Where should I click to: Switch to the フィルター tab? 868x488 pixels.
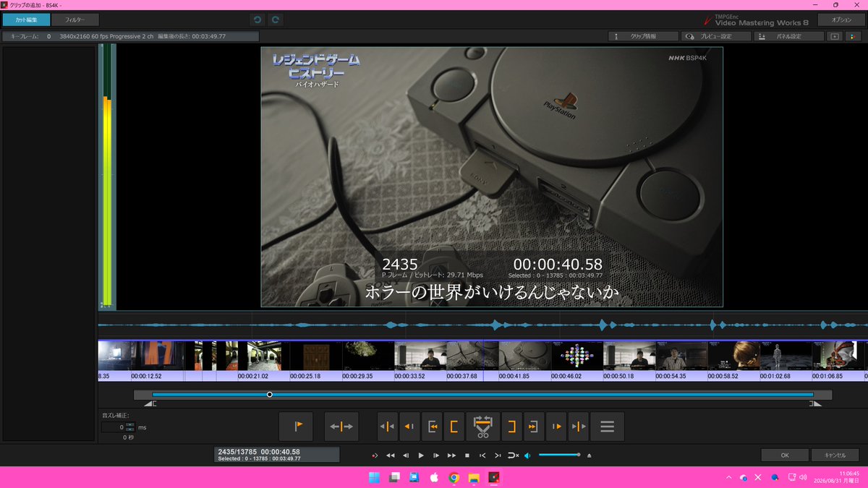pos(75,20)
